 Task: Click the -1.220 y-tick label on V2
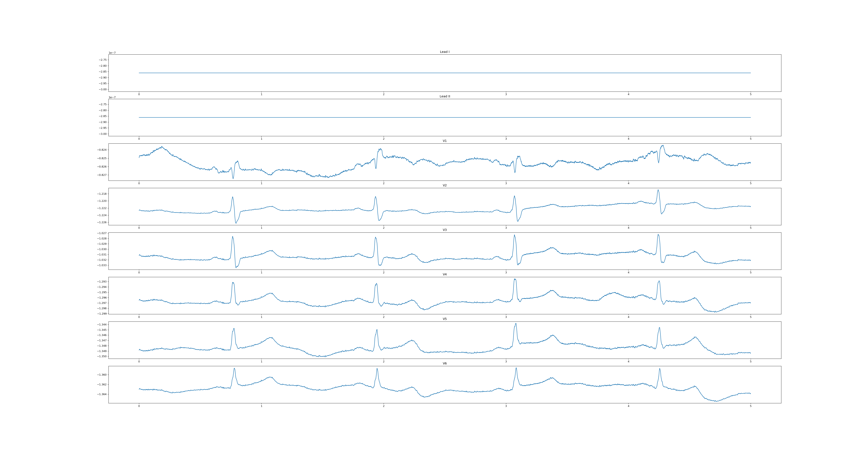pyautogui.click(x=102, y=201)
